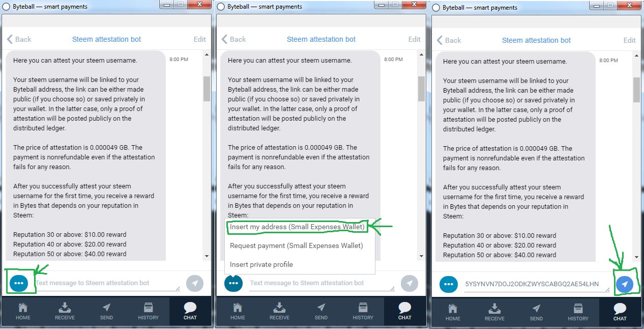Open the three-dots menu in left window
The image size is (644, 329).
point(19,283)
